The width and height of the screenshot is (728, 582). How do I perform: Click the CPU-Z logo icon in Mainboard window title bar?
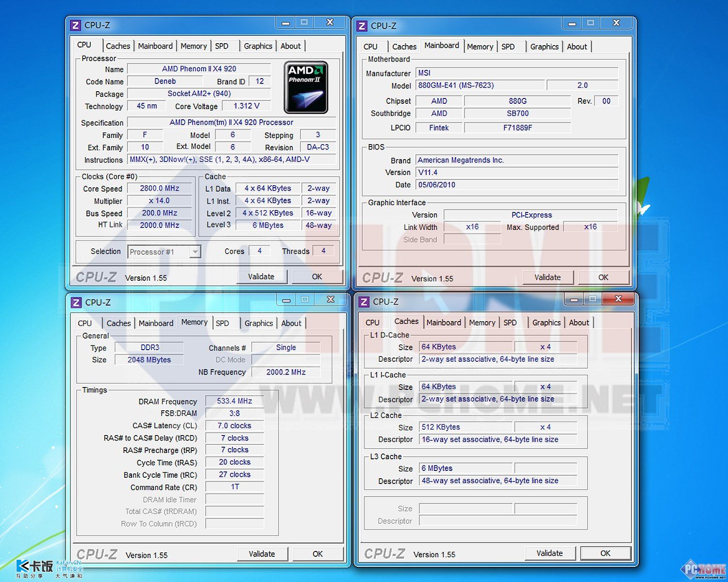pos(362,26)
